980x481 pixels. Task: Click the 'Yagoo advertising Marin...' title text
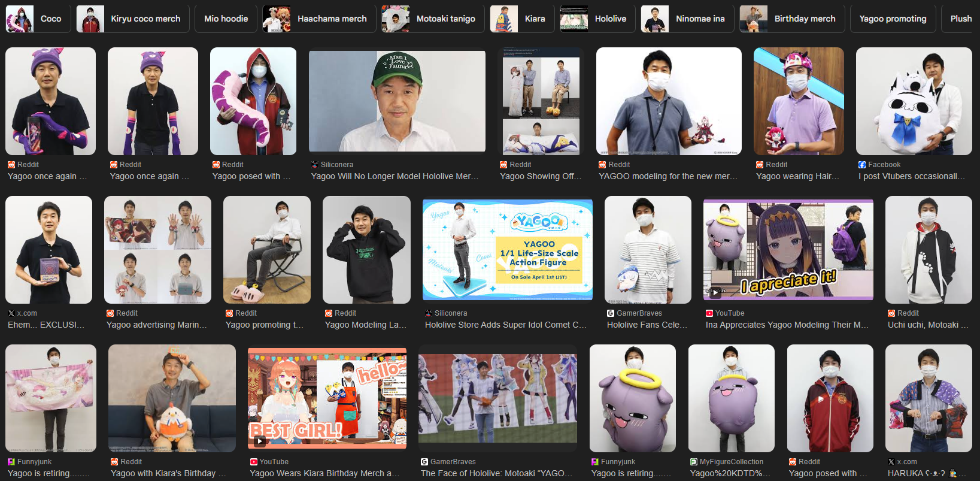157,325
